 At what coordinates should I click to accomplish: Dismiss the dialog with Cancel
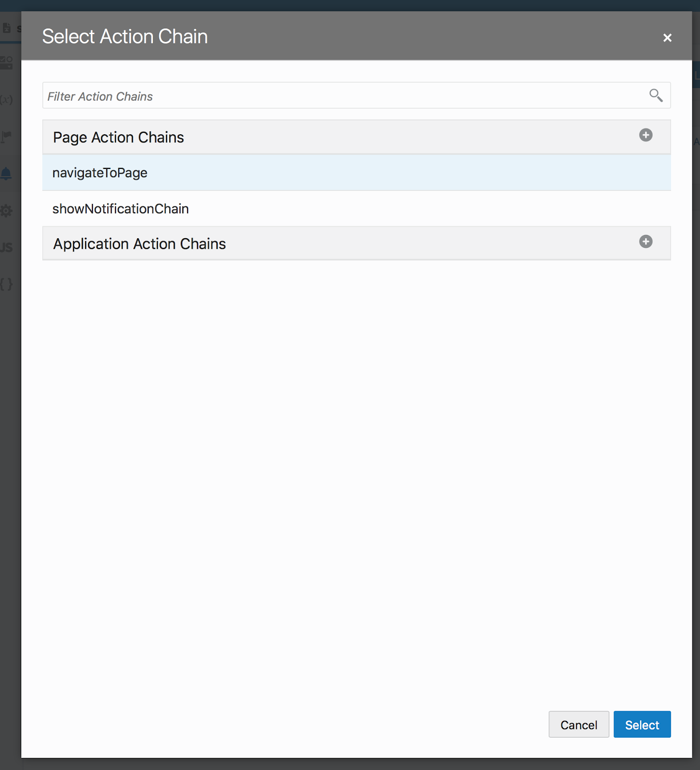[x=578, y=724]
